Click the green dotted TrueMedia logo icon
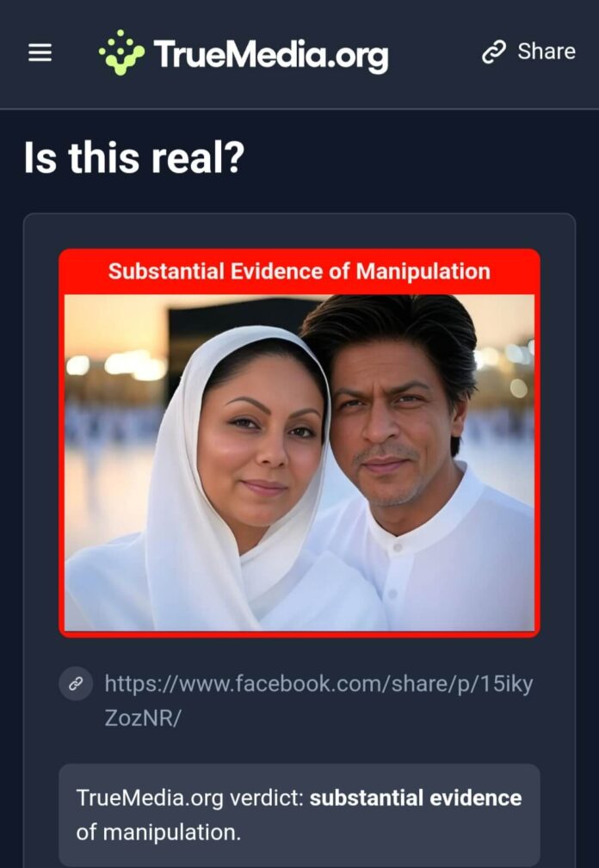The image size is (599, 868). point(122,52)
